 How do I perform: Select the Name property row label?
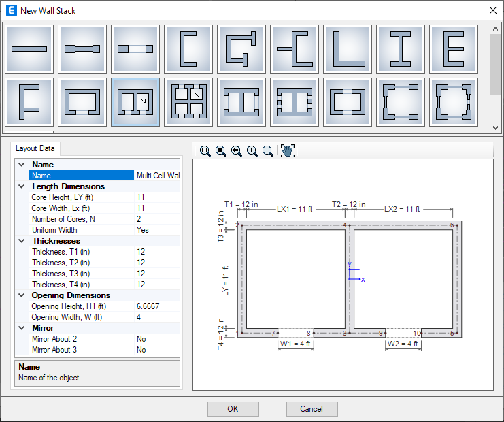click(x=82, y=176)
